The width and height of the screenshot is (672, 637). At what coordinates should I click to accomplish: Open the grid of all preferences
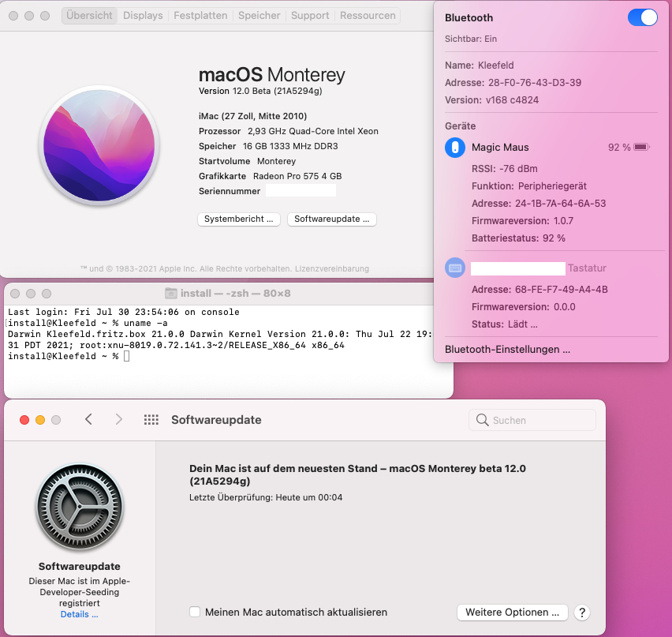pyautogui.click(x=151, y=419)
